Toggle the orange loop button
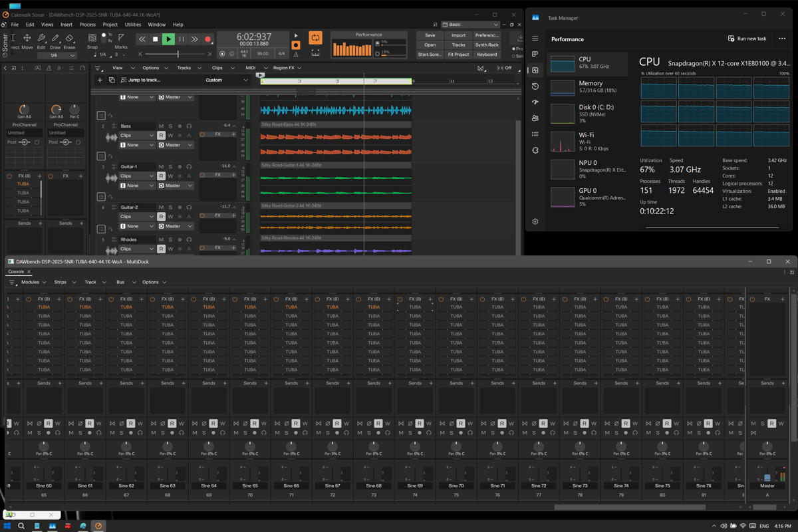This screenshot has height=532, width=798. tap(315, 39)
